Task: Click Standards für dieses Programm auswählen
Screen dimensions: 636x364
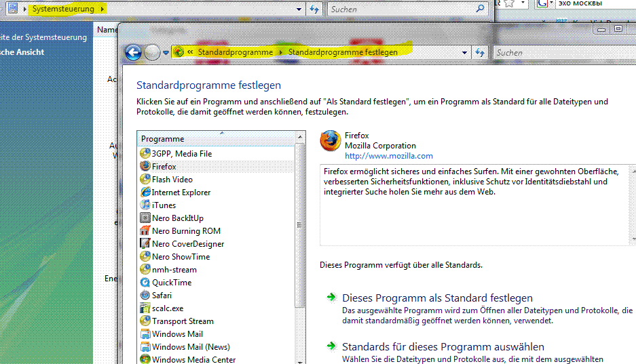Action: pos(443,347)
